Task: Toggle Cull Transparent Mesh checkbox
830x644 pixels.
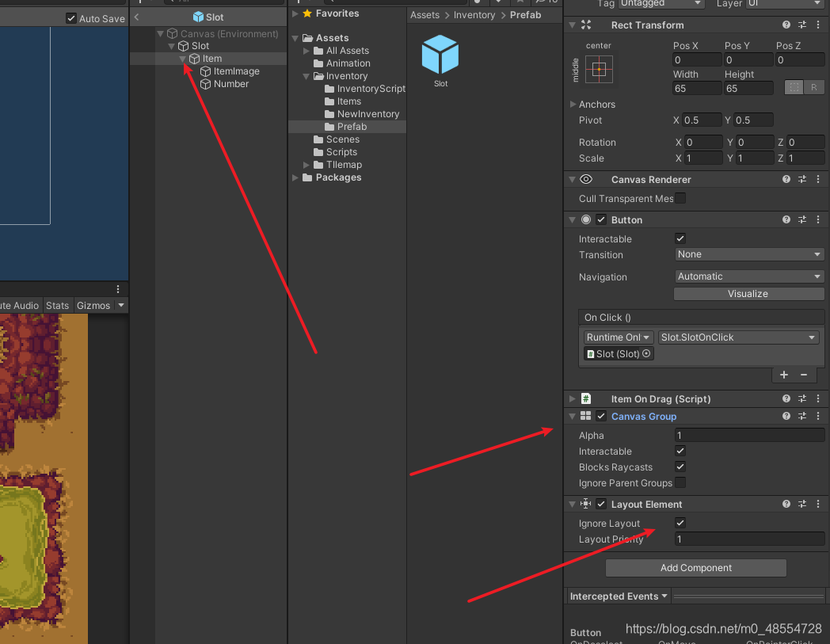Action: click(x=680, y=198)
